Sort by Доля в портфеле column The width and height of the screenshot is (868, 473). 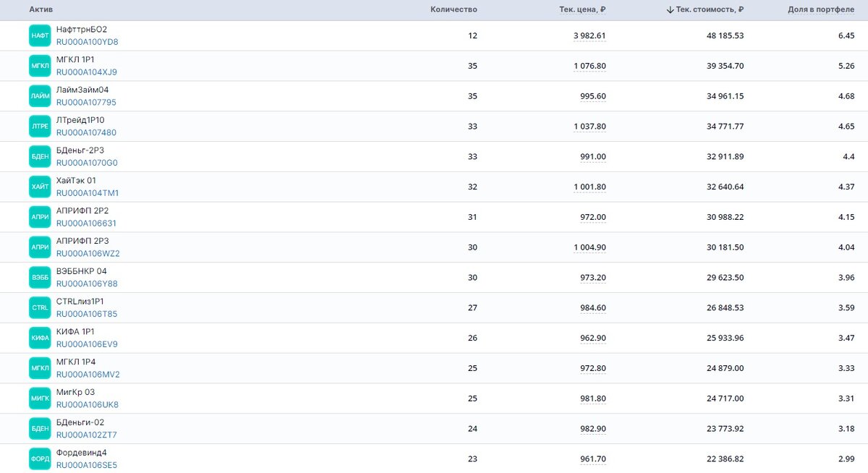pos(821,9)
